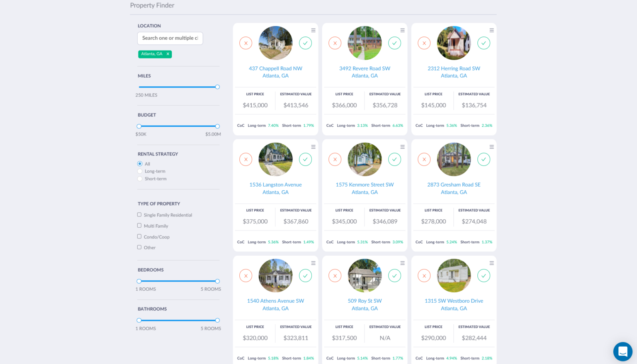
Task: Approve the 509 Roy St SW listing
Action: coord(394,276)
